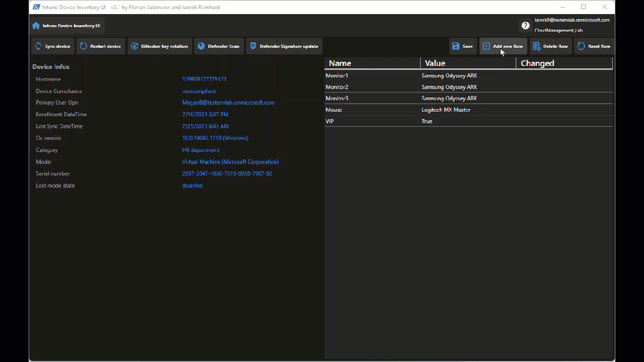Click Delete Row button
The height and width of the screenshot is (362, 644).
tap(551, 46)
